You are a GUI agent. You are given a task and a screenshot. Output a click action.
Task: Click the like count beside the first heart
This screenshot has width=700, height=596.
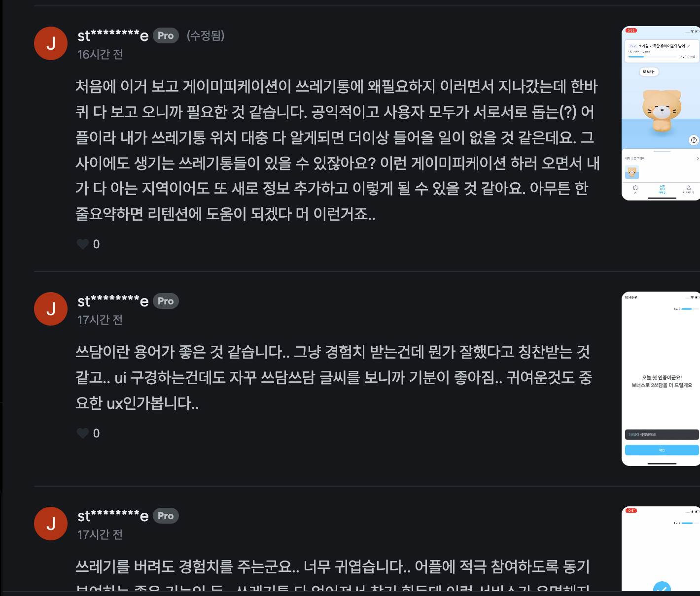(97, 244)
